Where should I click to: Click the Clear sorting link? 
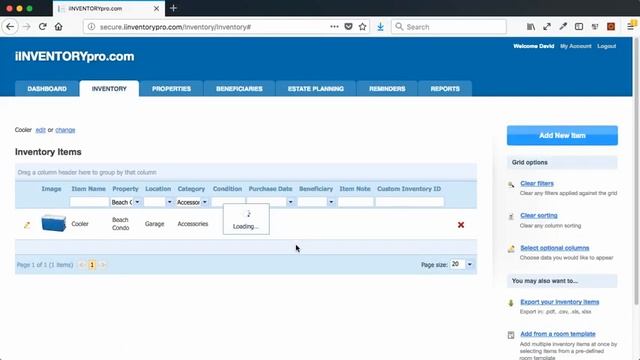[x=539, y=216]
